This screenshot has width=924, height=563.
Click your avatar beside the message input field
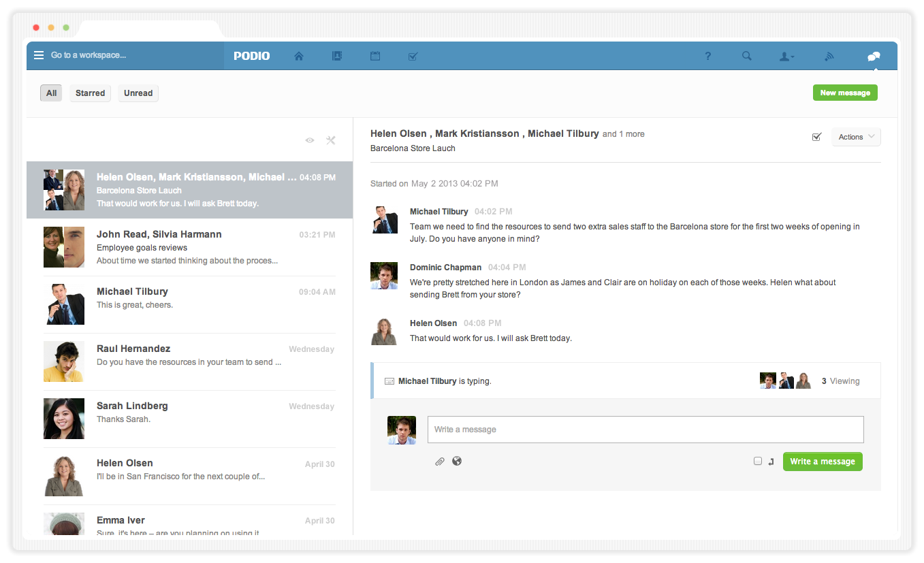(402, 430)
